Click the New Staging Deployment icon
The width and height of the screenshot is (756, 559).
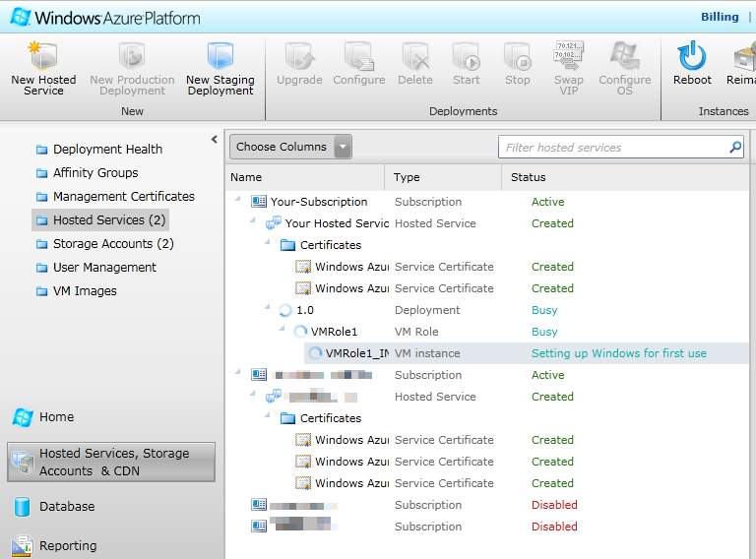[220, 56]
